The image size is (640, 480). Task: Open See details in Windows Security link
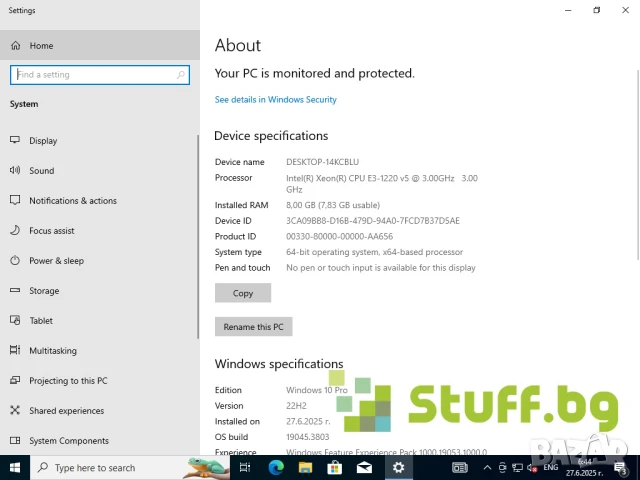click(275, 100)
